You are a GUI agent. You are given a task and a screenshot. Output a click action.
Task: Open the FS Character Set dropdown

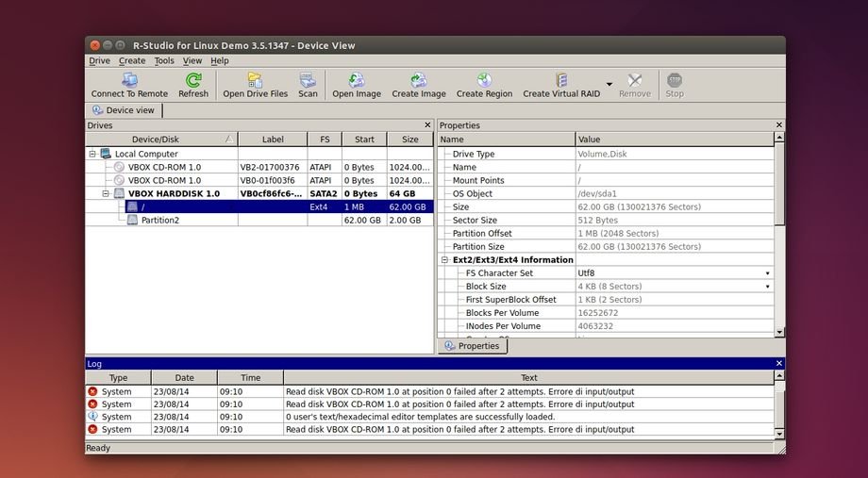pyautogui.click(x=767, y=273)
